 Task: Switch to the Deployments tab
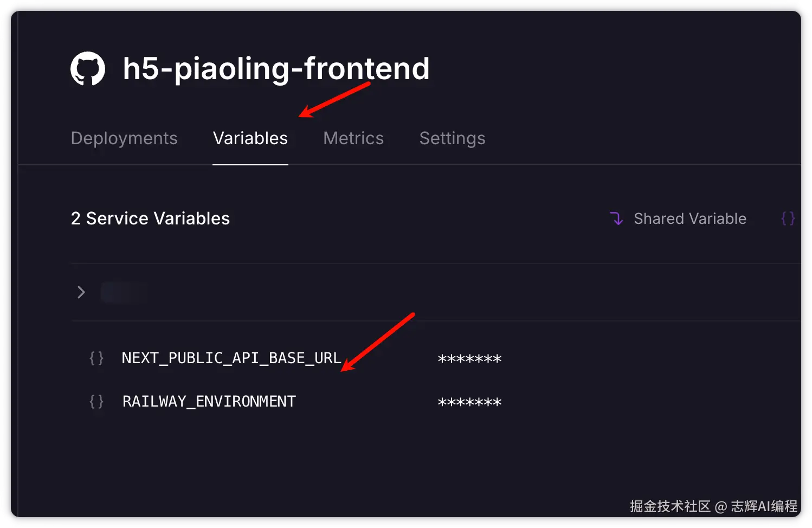click(124, 138)
